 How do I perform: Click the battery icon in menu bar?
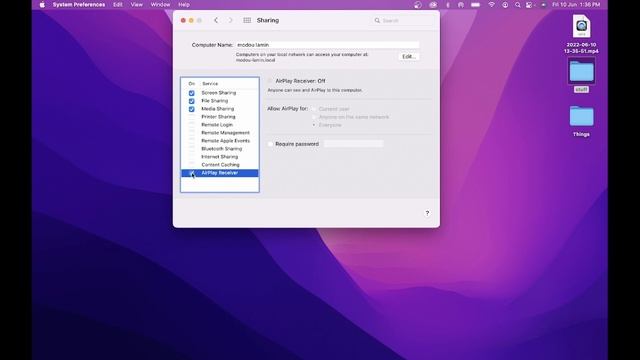coord(476,5)
